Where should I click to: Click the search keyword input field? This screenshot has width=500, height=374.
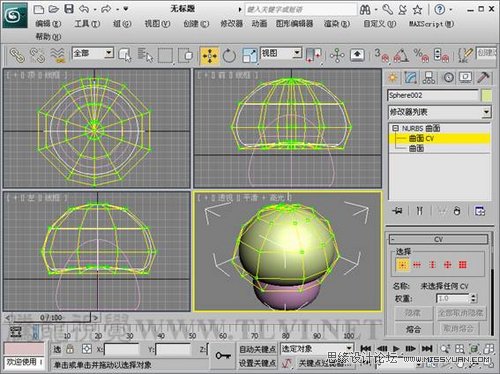pyautogui.click(x=301, y=9)
